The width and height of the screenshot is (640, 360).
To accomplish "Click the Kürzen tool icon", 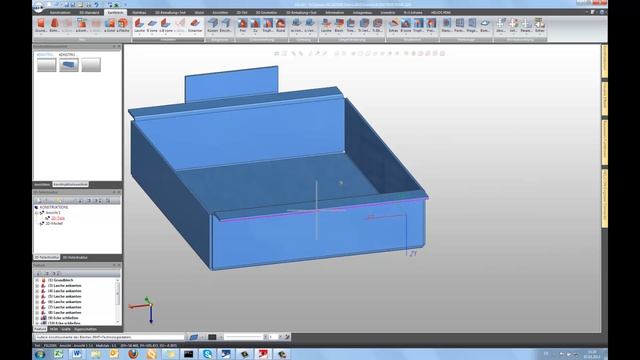I will tap(213, 24).
